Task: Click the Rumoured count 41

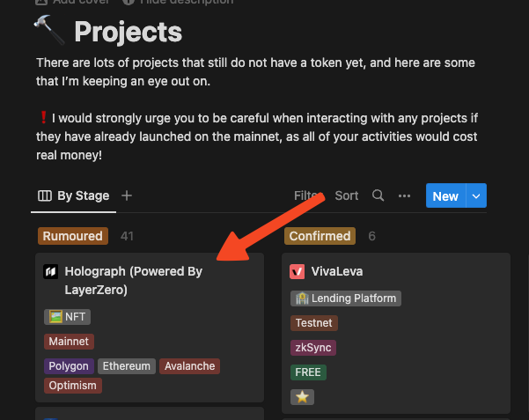Action: tap(128, 236)
